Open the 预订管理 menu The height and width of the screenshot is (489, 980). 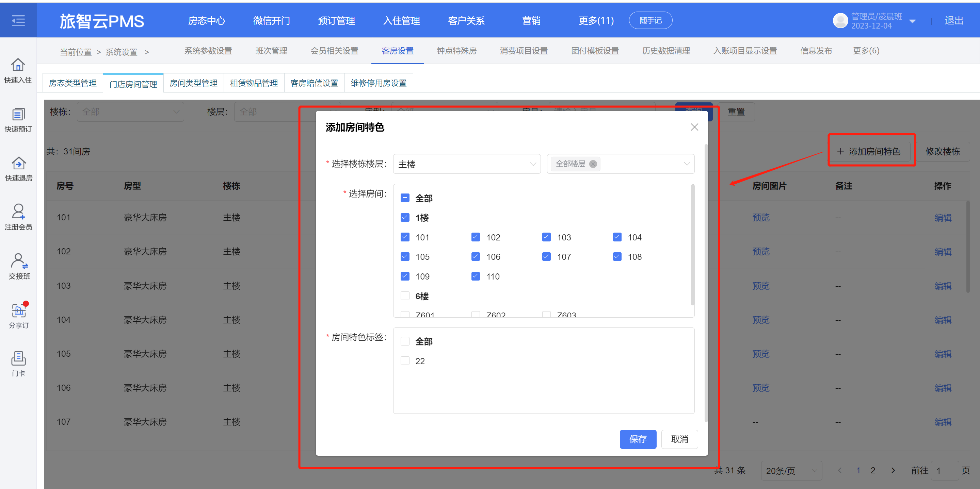336,20
